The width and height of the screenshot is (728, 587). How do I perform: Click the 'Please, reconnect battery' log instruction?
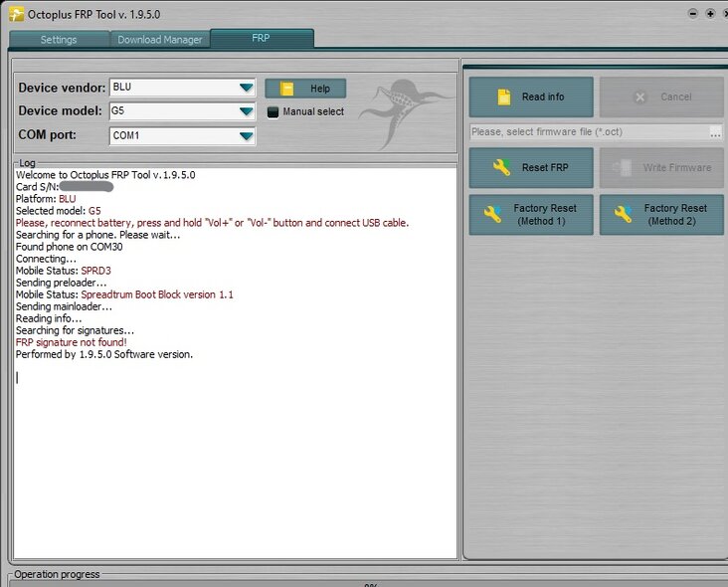[x=212, y=223]
